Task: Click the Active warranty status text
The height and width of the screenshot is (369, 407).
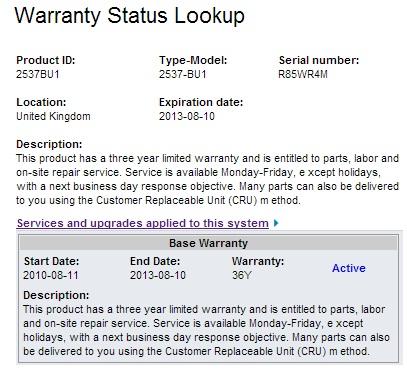Action: click(x=349, y=268)
